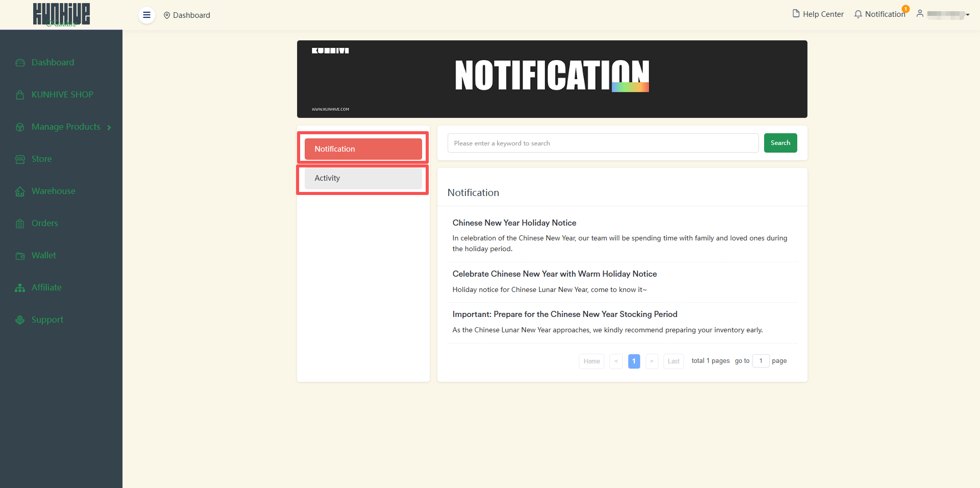Select the Notification tab
This screenshot has width=980, height=488.
point(363,149)
